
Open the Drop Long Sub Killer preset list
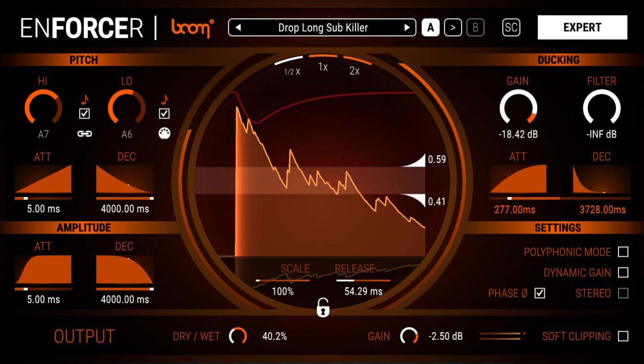tap(323, 28)
